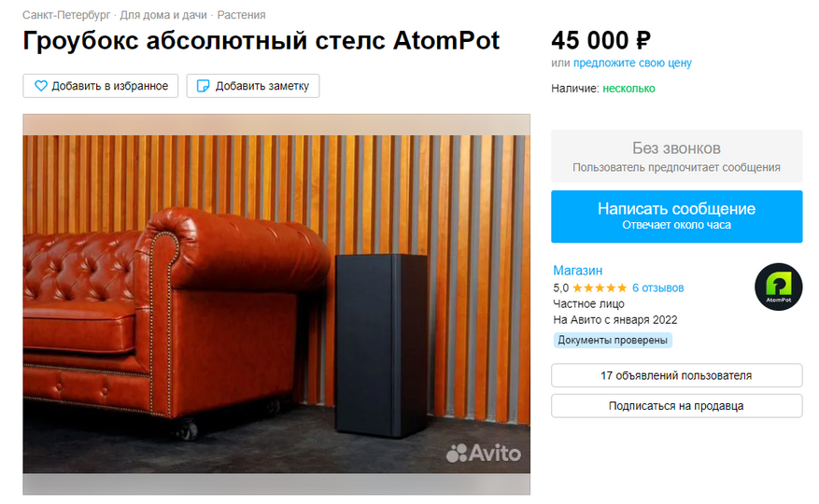The width and height of the screenshot is (819, 504).
Task: Open the 6 отзывов reviews link
Action: click(657, 287)
